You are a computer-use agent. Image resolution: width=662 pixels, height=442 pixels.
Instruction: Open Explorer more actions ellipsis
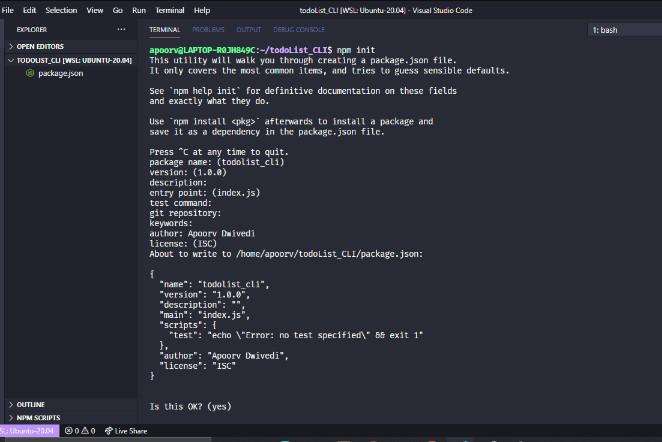click(x=122, y=30)
